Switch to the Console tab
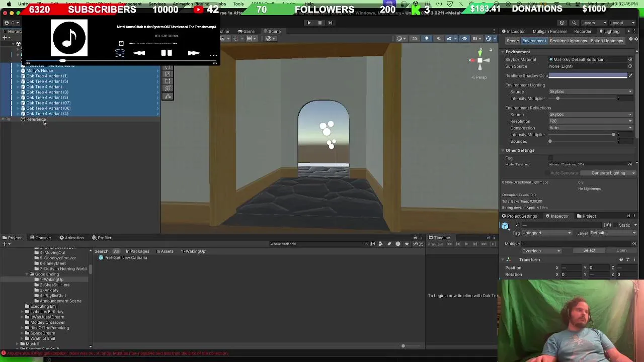This screenshot has width=644, height=362. pyautogui.click(x=40, y=238)
